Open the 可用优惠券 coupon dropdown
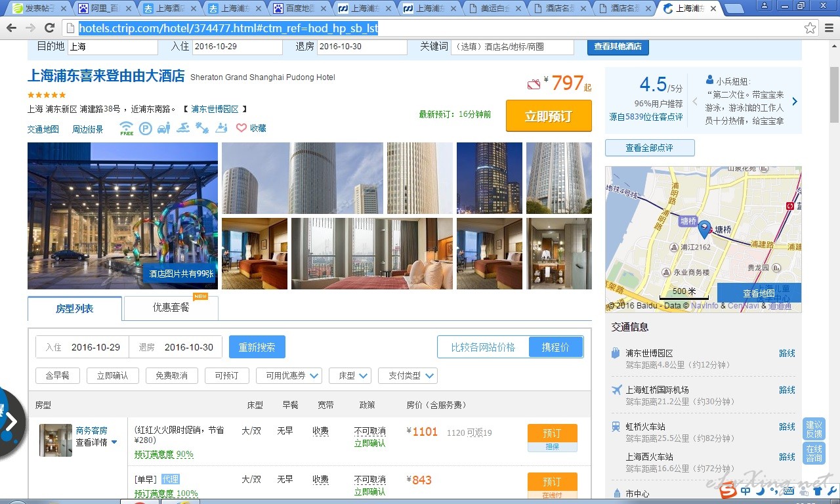Image resolution: width=840 pixels, height=504 pixels. (x=289, y=375)
